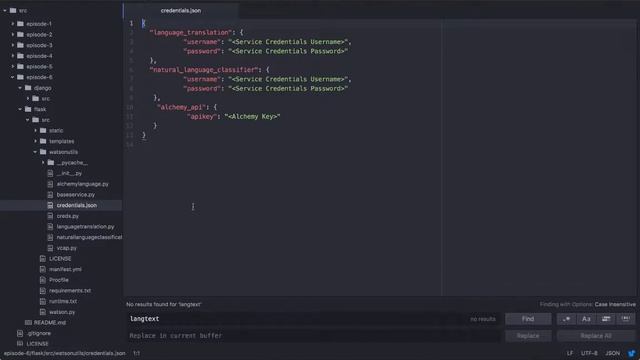
Task: Click the Procfile file icon
Action: point(43,280)
